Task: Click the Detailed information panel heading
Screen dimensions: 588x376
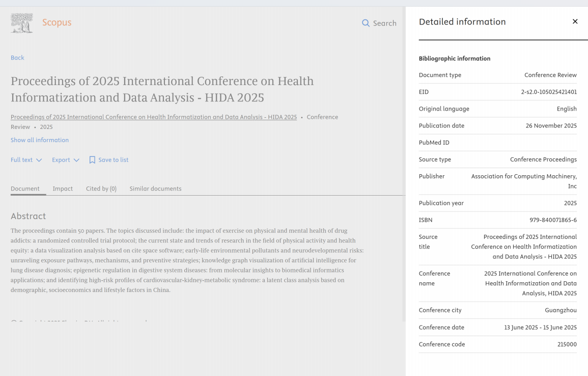Action: (462, 22)
